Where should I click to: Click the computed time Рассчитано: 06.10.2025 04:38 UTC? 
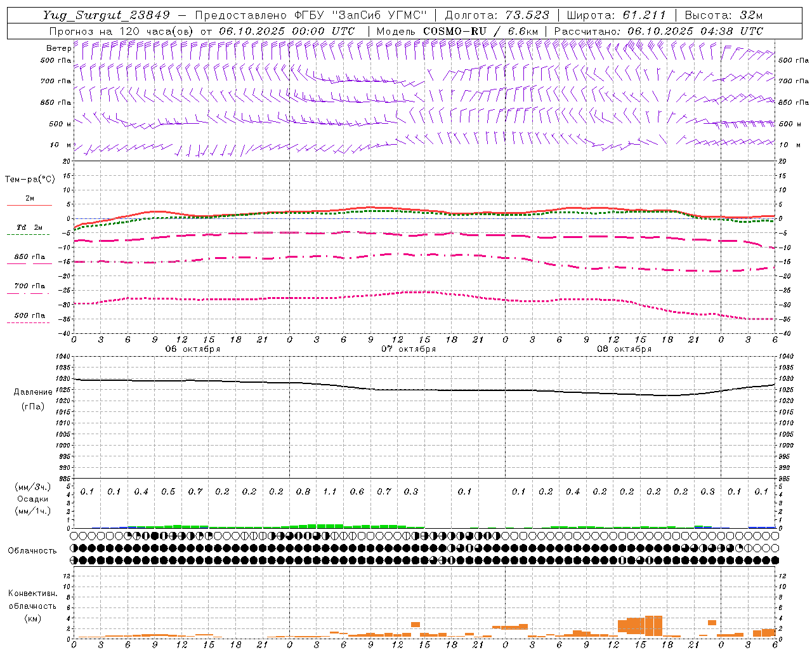pos(658,31)
